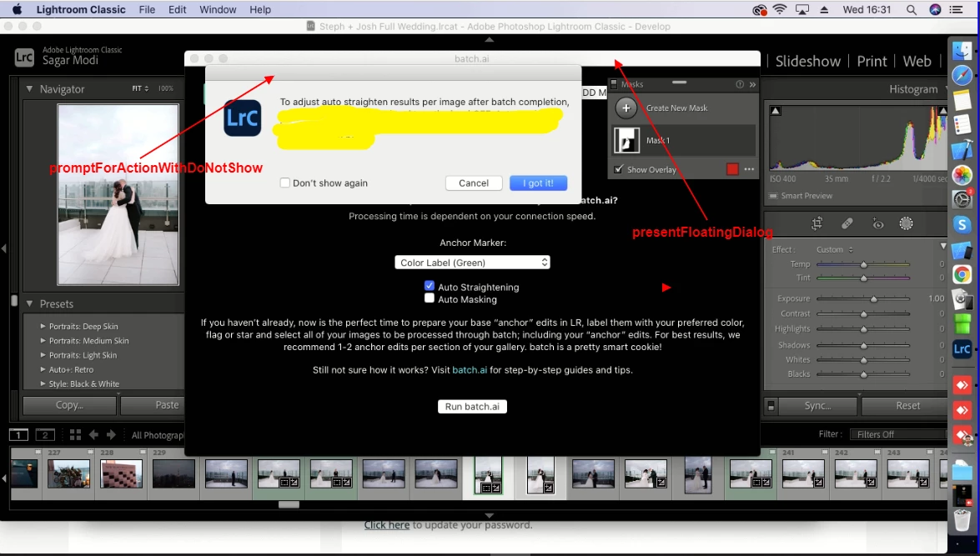The image size is (980, 556).
Task: Go forward using the filmstrip right arrow
Action: pyautogui.click(x=111, y=435)
